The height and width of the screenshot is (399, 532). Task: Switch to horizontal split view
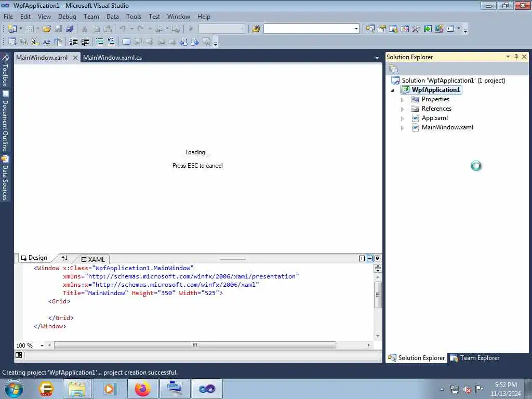tap(369, 259)
